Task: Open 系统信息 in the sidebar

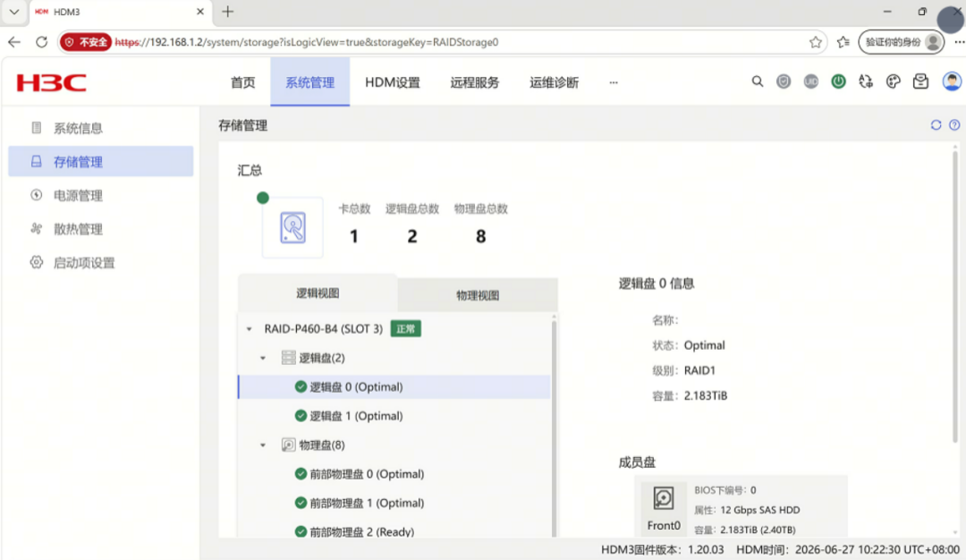Action: click(x=100, y=128)
